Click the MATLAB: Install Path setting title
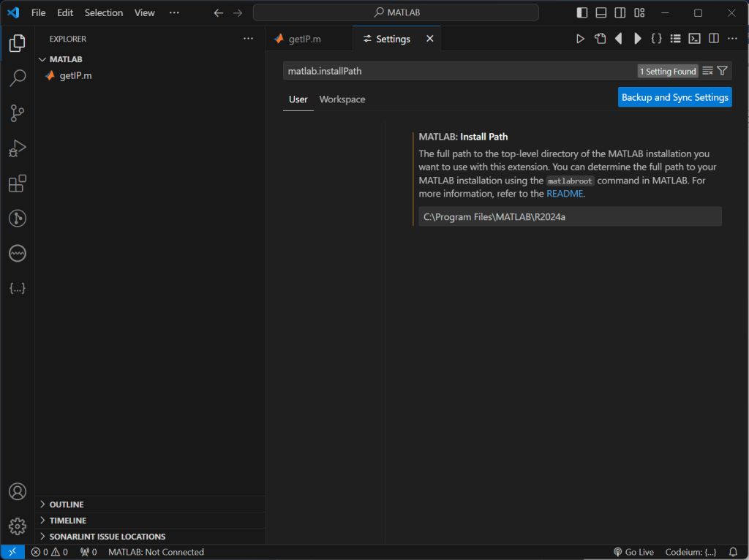 (x=463, y=137)
